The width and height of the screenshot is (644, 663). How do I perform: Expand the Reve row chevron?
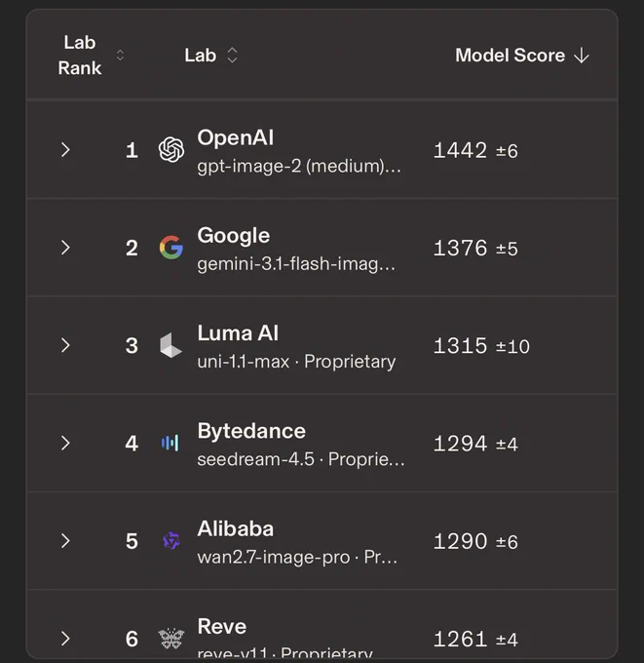65,638
